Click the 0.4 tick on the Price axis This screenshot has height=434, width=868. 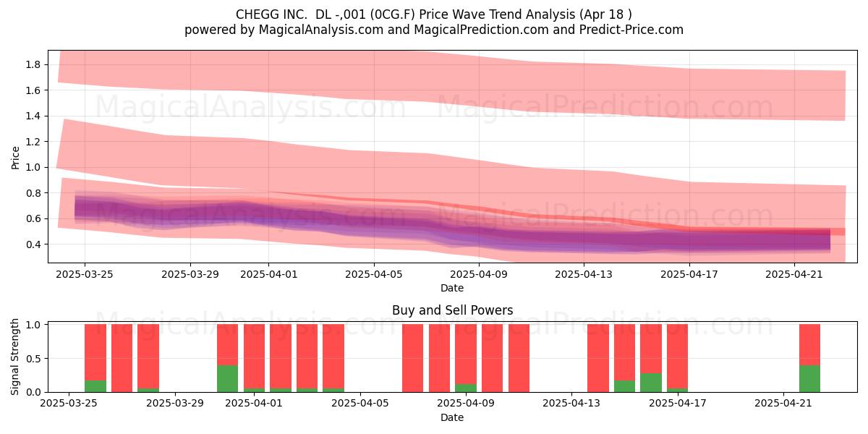coord(33,244)
